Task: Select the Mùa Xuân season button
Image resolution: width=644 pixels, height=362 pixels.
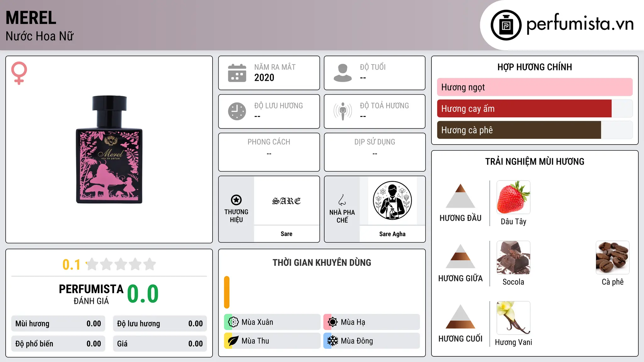Action: click(272, 322)
